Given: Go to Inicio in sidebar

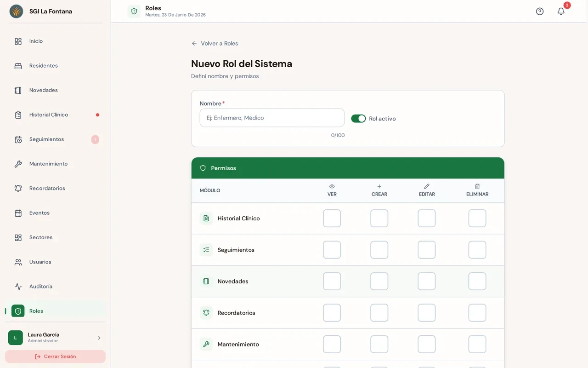Looking at the screenshot, I should point(55,41).
